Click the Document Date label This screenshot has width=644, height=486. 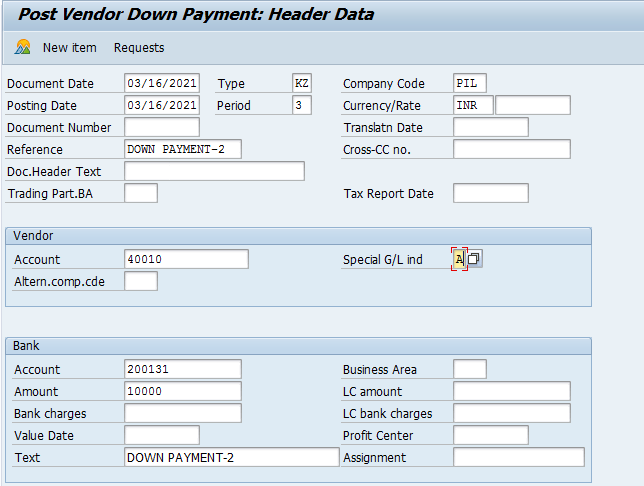click(x=50, y=84)
